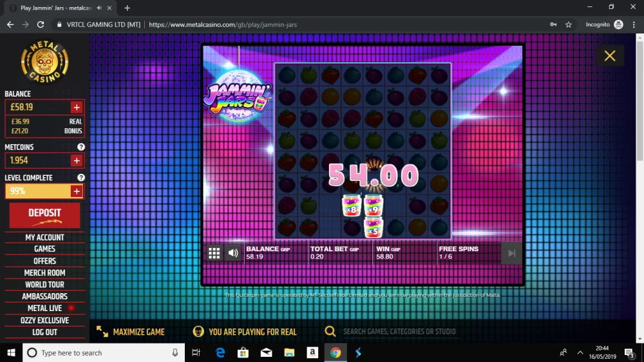
Task: Open AMBASSADORS menu item
Action: point(45,296)
